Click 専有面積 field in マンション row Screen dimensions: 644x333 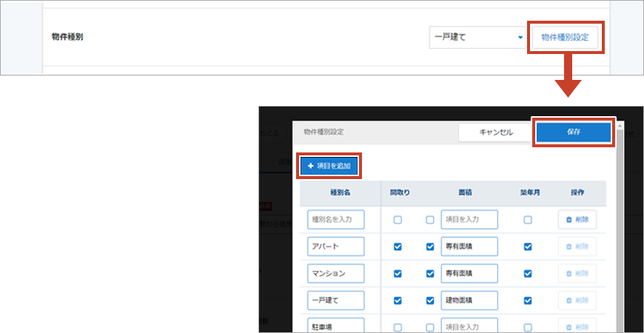[469, 273]
